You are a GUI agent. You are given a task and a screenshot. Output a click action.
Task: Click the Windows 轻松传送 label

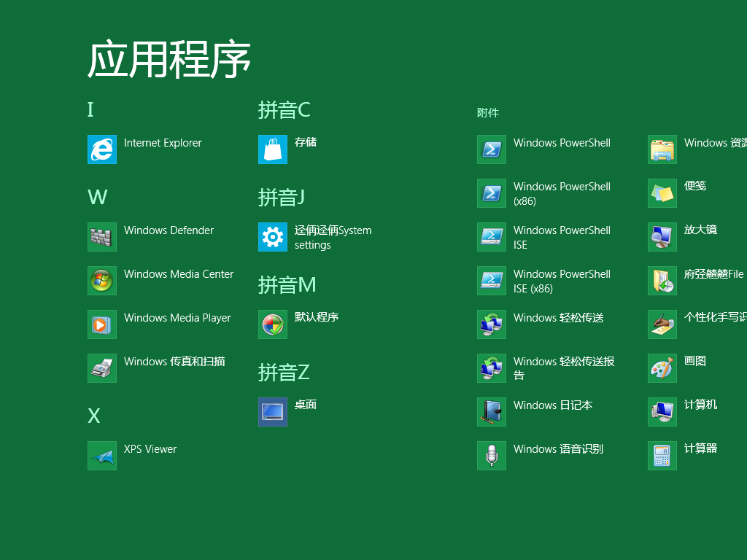(558, 318)
